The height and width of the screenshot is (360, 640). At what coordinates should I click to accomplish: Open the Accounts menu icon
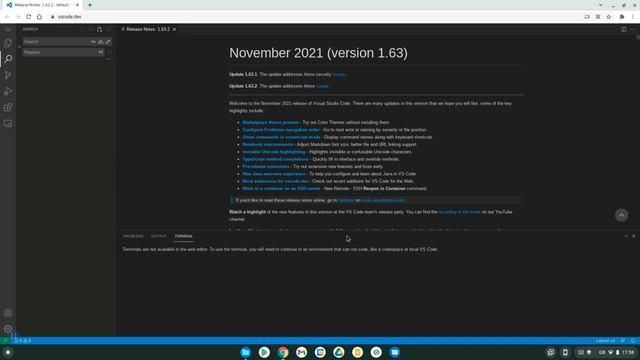(x=8, y=313)
